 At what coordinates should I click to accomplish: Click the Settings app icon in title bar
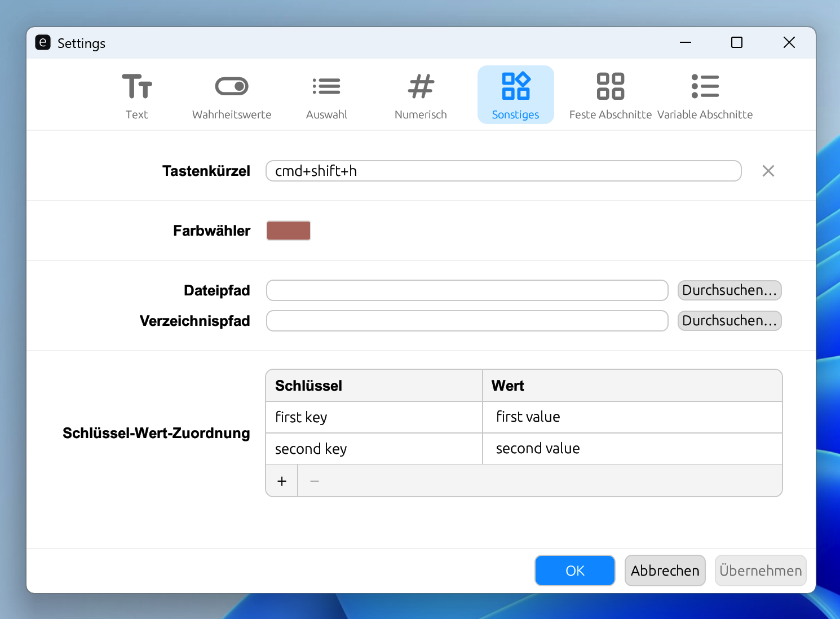(43, 43)
